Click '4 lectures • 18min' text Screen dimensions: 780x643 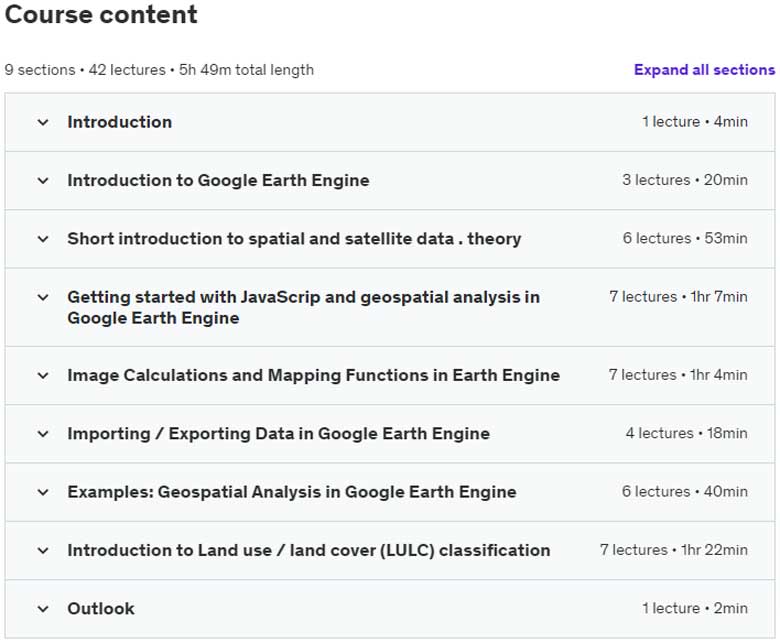tap(686, 433)
